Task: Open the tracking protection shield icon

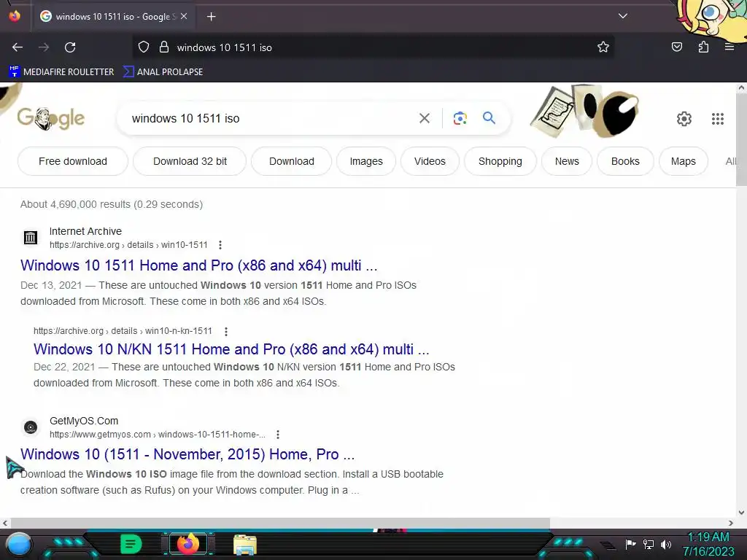Action: 144,47
